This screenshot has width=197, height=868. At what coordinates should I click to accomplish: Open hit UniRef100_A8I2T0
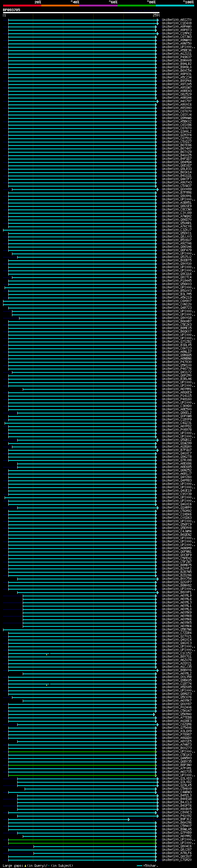pos(176,20)
